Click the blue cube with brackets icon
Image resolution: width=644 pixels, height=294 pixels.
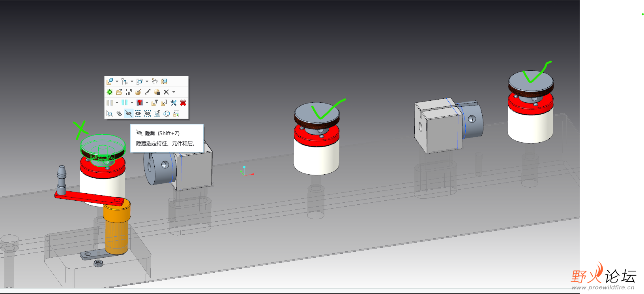[164, 81]
